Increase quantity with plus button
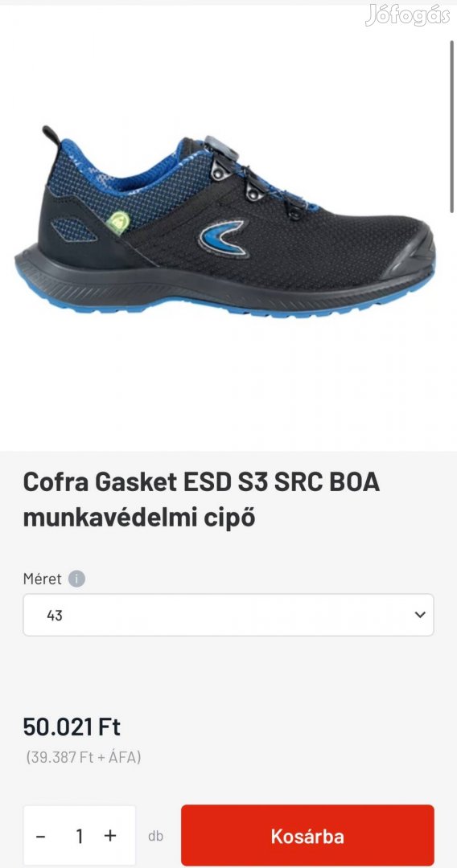 click(x=110, y=835)
